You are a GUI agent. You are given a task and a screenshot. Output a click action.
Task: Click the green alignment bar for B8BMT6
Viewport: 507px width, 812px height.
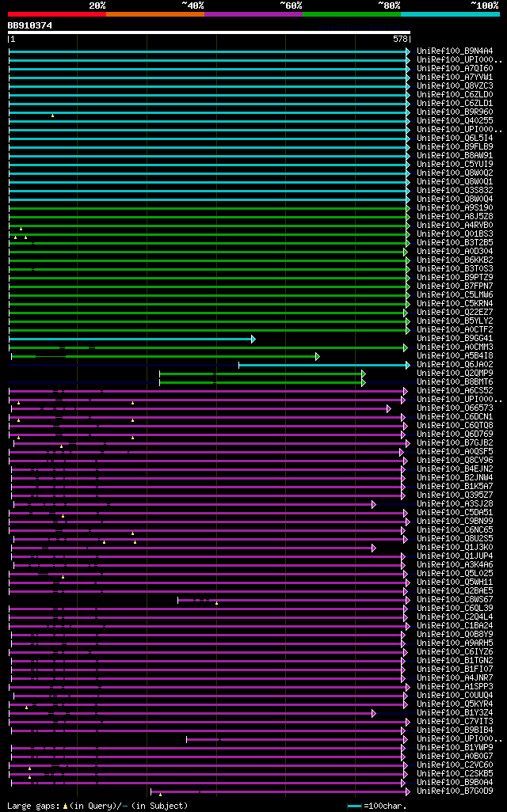(x=262, y=383)
